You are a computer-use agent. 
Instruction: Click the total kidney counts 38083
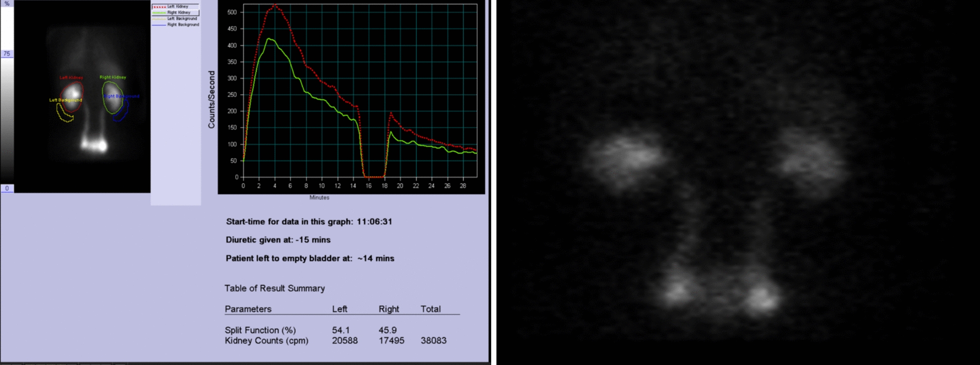click(x=433, y=341)
